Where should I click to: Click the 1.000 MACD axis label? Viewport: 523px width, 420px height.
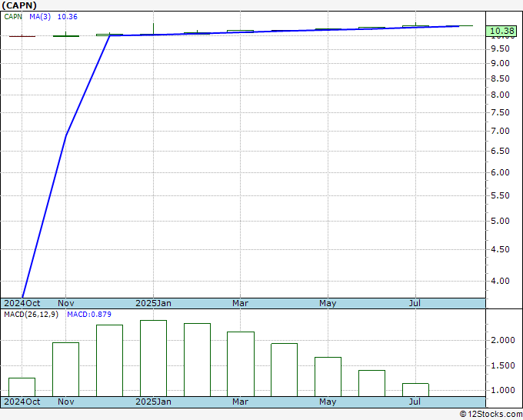coord(503,390)
